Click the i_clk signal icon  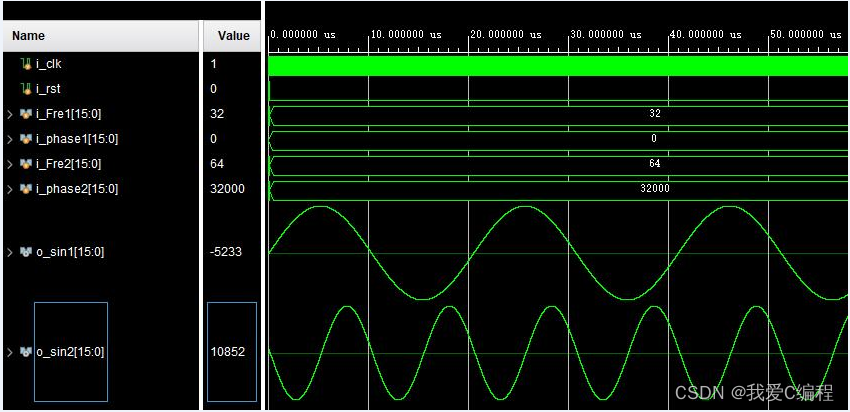pos(26,64)
